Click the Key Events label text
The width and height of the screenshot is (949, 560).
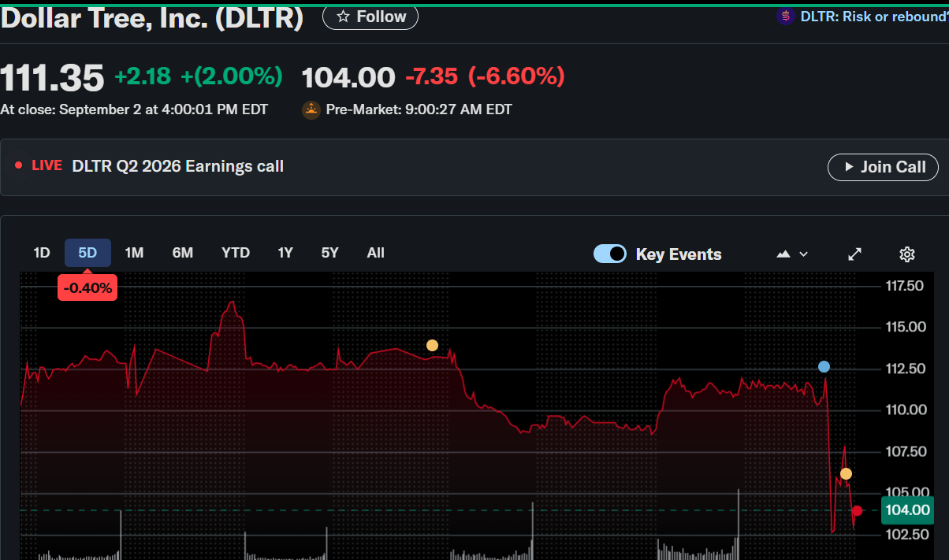pos(679,254)
